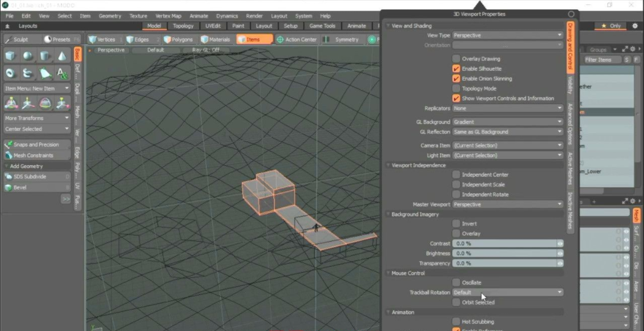Select the Torus primitive tool
Image resolution: width=644 pixels, height=331 pixels.
click(10, 73)
